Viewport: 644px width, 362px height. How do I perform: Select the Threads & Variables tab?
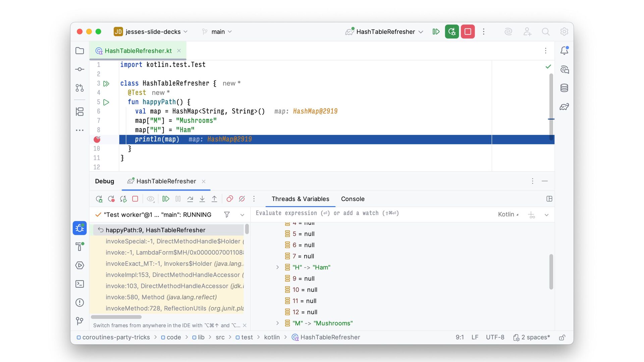click(x=300, y=199)
